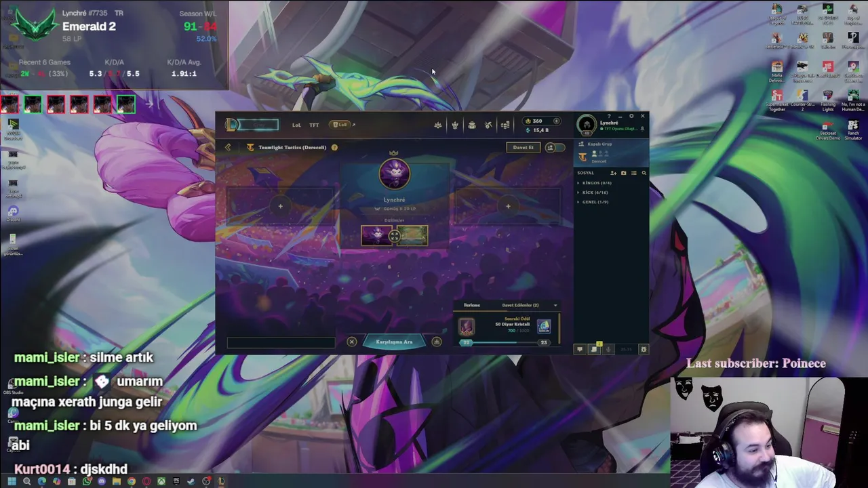Viewport: 868px width, 488px height.
Task: Add player to left empty lobby slot
Action: (x=280, y=206)
